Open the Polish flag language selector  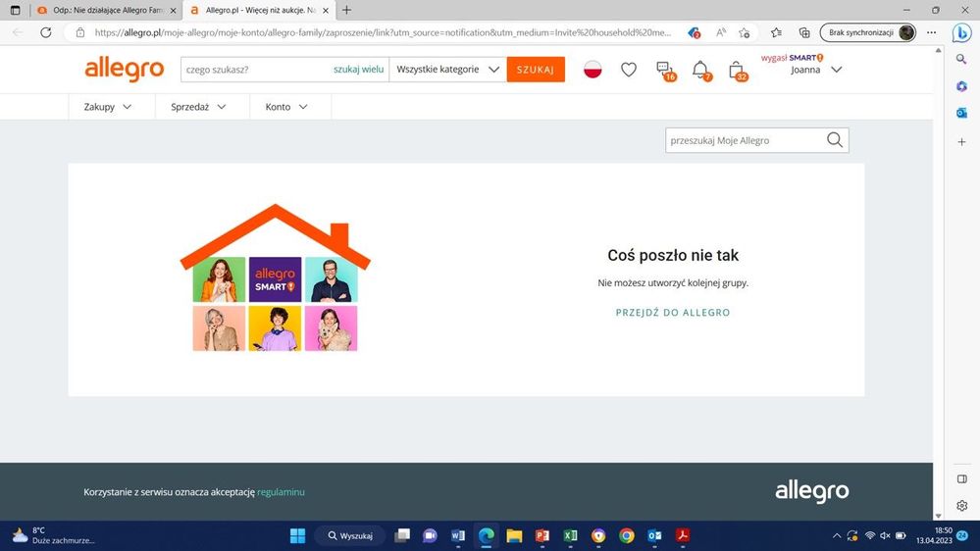tap(593, 70)
